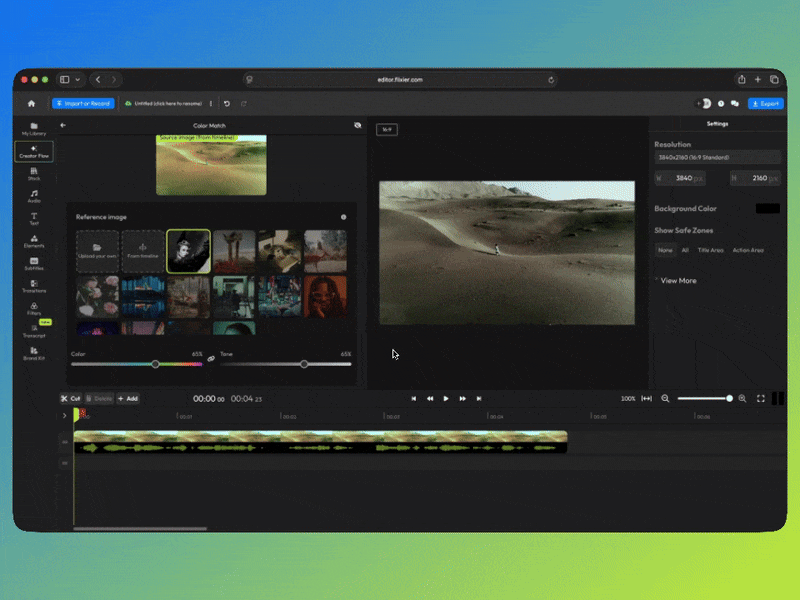Click the Background Color black swatch
The width and height of the screenshot is (800, 600).
[x=767, y=208]
